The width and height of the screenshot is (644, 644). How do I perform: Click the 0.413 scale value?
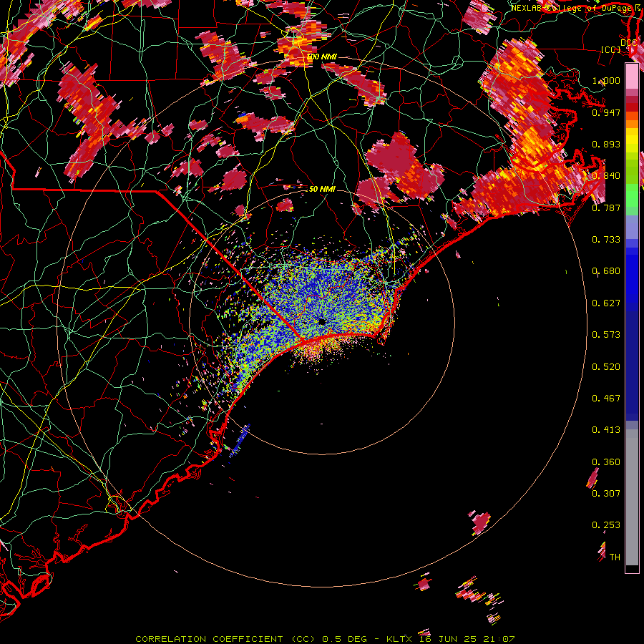[x=606, y=430]
